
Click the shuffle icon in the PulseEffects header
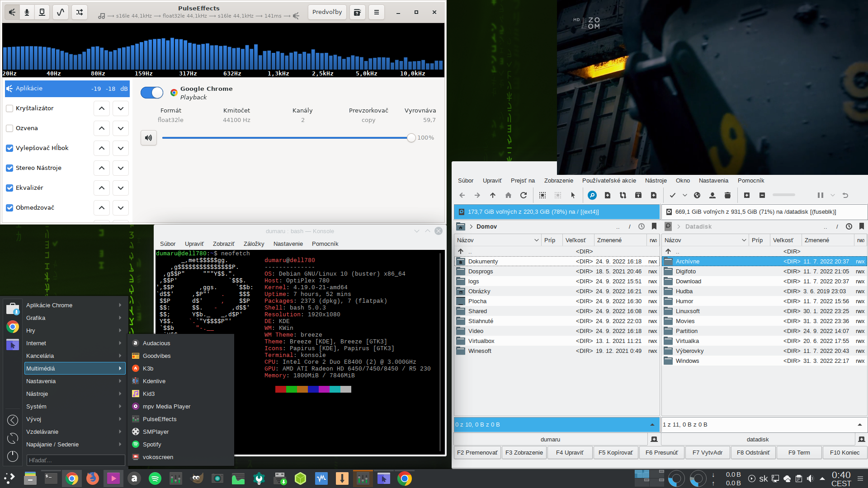pyautogui.click(x=80, y=12)
